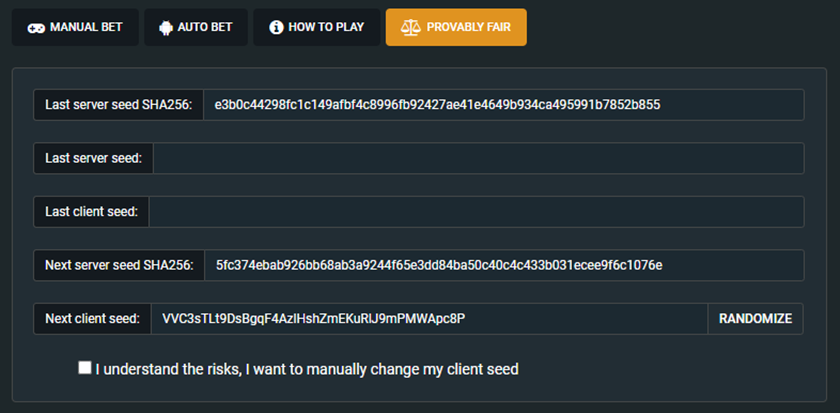Switch to the Auto Bet tab

tap(196, 27)
